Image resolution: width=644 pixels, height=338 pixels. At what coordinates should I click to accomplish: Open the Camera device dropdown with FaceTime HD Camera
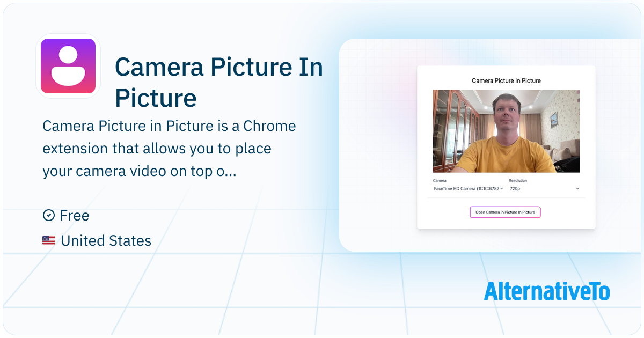(x=468, y=189)
